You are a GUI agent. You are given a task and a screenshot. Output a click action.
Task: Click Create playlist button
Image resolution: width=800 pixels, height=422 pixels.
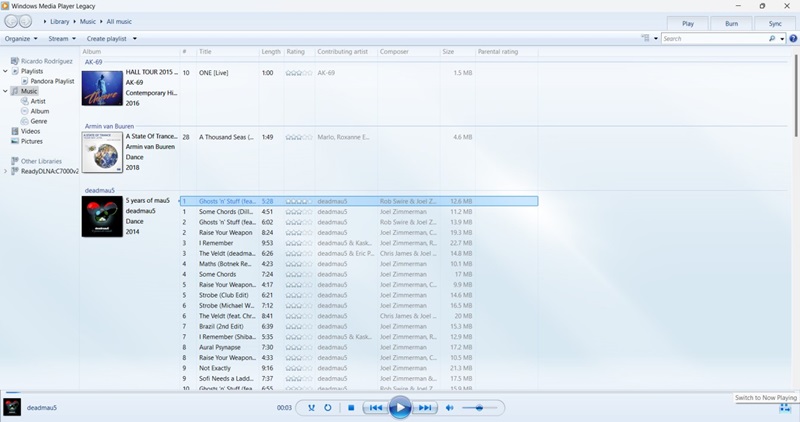pyautogui.click(x=106, y=38)
